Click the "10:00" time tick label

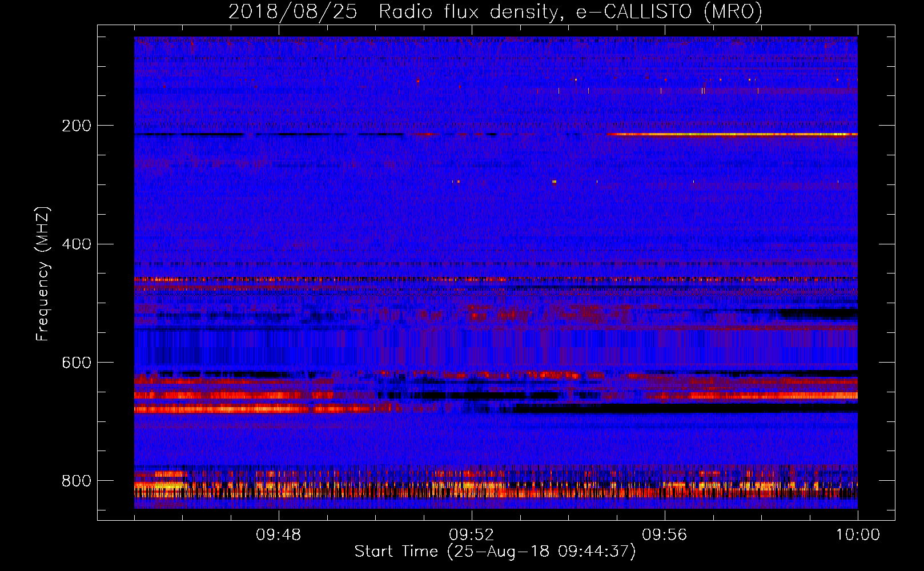[858, 535]
